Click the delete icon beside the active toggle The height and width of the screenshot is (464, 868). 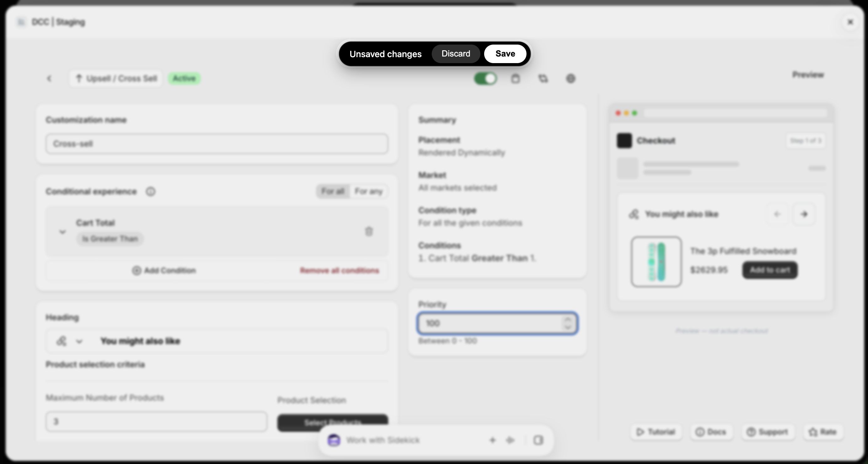coord(515,78)
